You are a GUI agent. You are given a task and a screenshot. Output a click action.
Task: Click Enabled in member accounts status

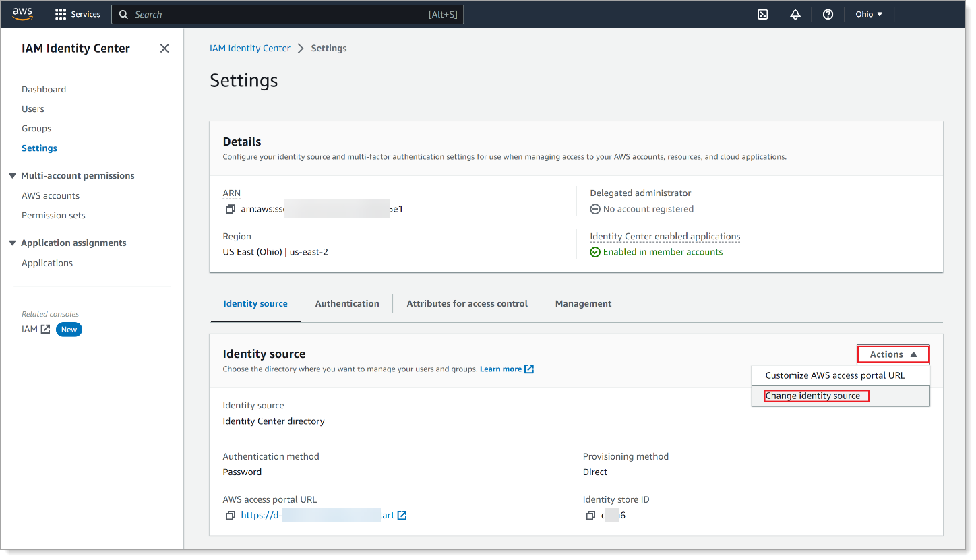click(663, 252)
